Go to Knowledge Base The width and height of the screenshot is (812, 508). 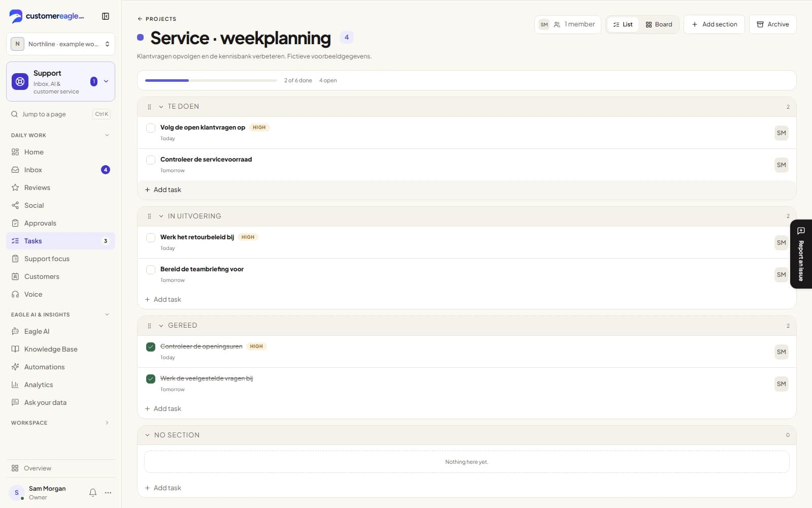pos(60,349)
